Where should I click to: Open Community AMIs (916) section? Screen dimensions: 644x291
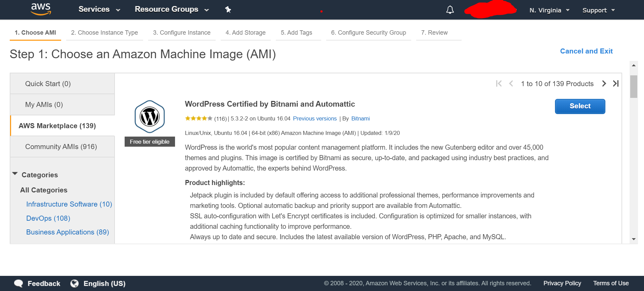(62, 147)
